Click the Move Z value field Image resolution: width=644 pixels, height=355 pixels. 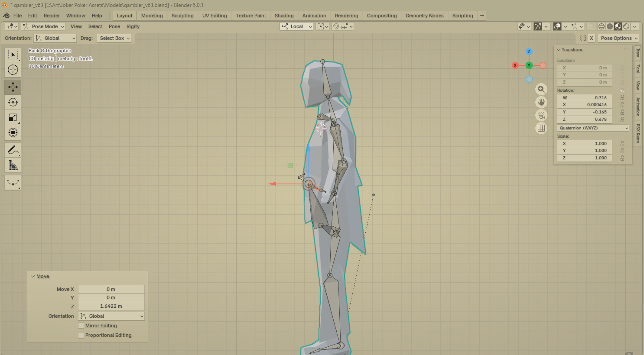(111, 306)
